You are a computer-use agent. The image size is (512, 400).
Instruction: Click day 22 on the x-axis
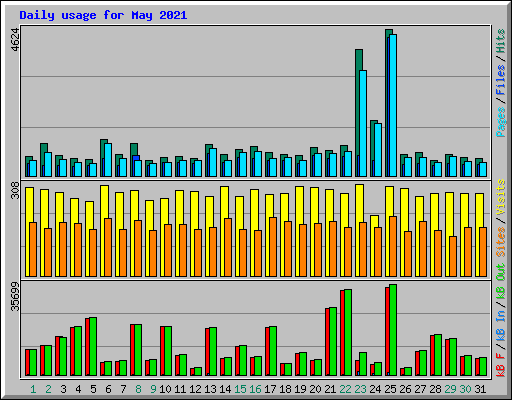pyautogui.click(x=345, y=389)
